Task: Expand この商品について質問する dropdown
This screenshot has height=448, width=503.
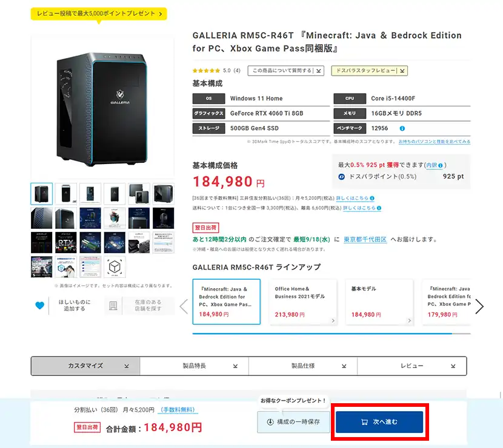Action: pyautogui.click(x=286, y=70)
